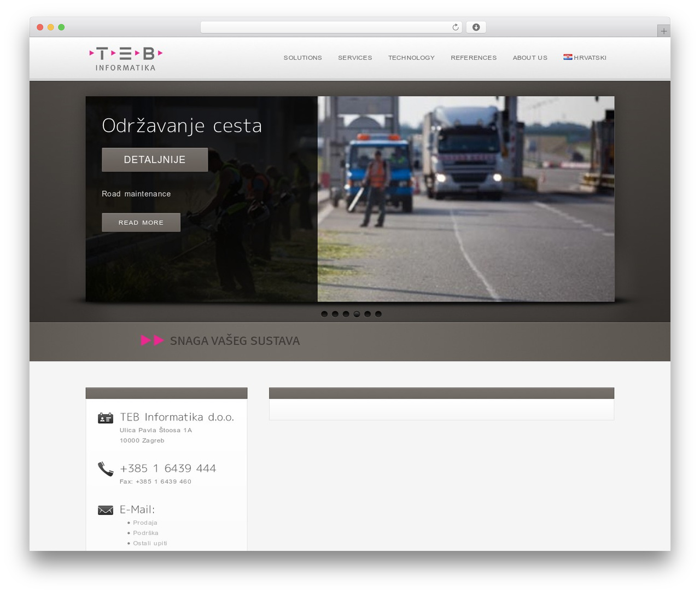The height and width of the screenshot is (593, 700).
Task: Switch to the fifth slider dot
Action: click(x=367, y=314)
